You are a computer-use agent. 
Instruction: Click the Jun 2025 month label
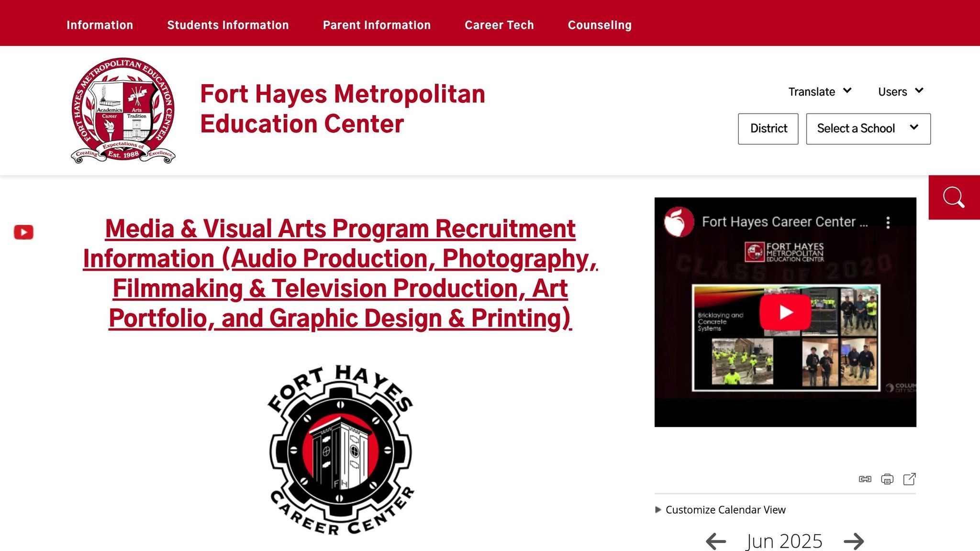[x=784, y=541]
